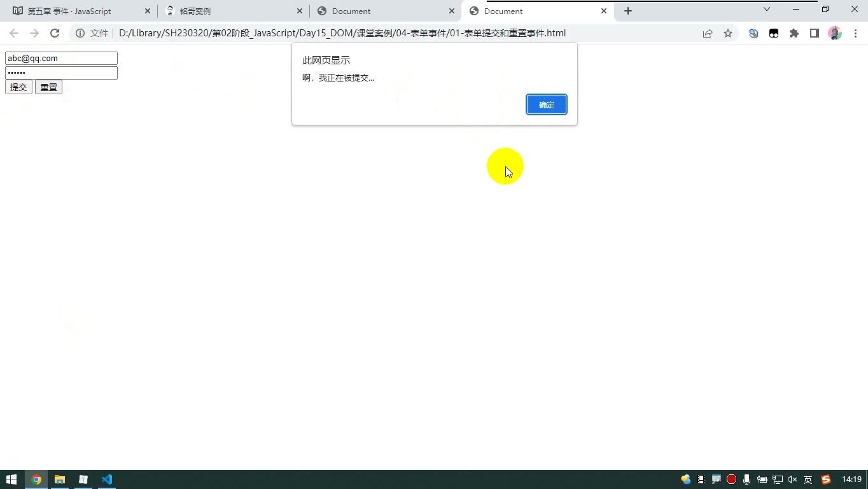Close the 铭哥案例 tab
Screen dimensions: 868x489
[300, 11]
